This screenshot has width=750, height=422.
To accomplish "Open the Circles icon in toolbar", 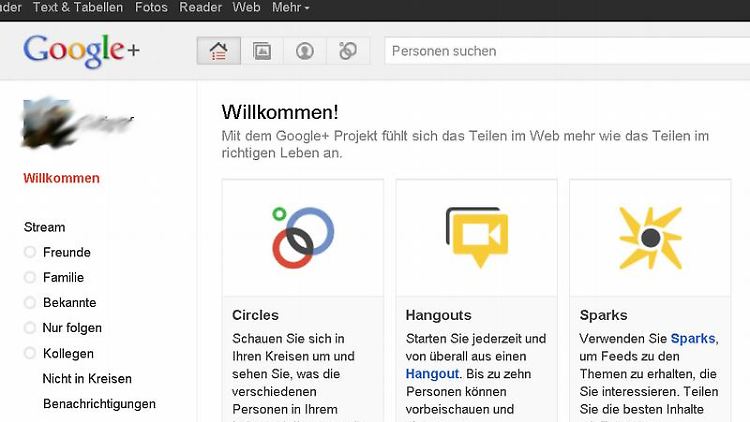I will tap(348, 51).
